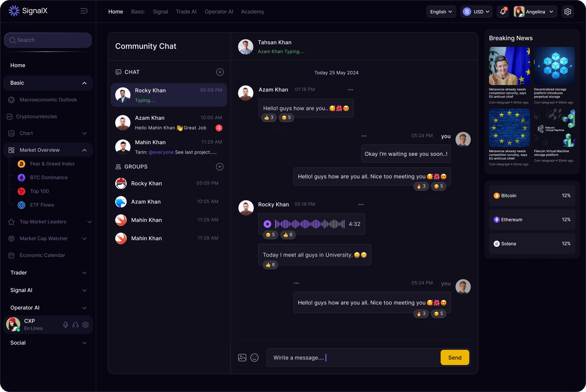Click the sidebar Search field
This screenshot has width=586, height=392.
point(48,40)
